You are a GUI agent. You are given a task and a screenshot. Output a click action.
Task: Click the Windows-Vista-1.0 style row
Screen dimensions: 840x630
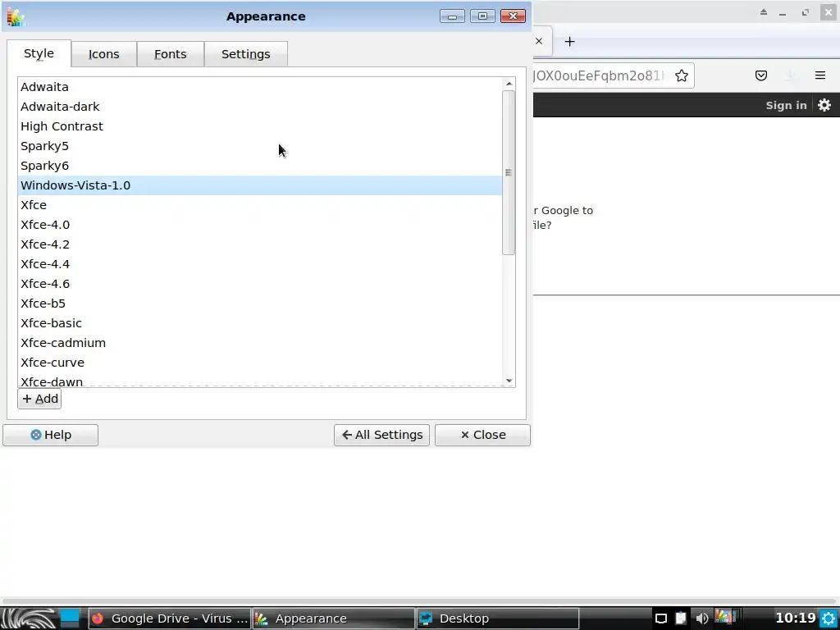(260, 185)
